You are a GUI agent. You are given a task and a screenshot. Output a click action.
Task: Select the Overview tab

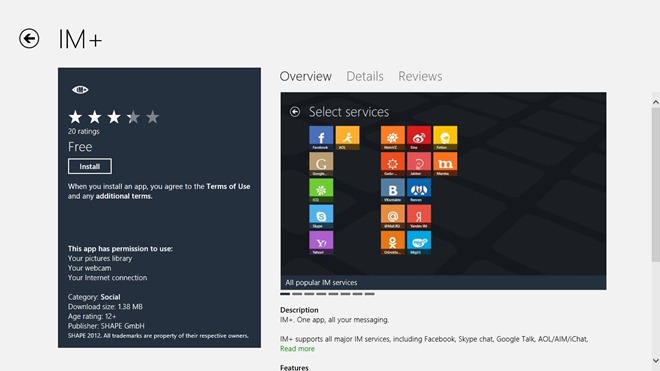tap(306, 76)
